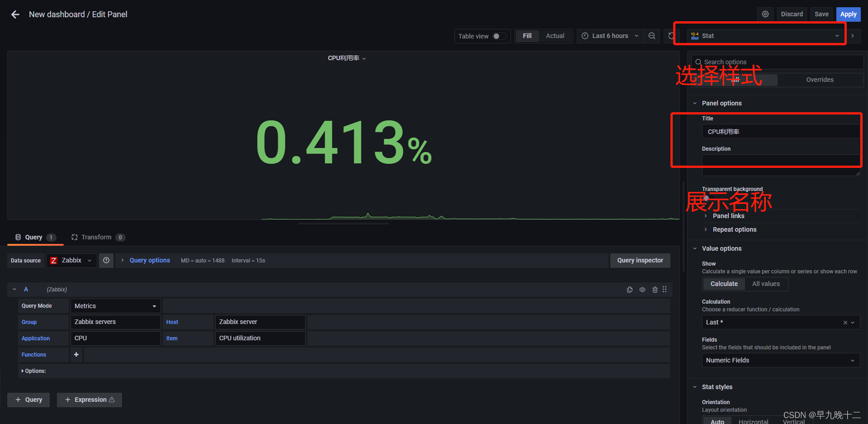Expand the Options section in query

[x=34, y=371]
